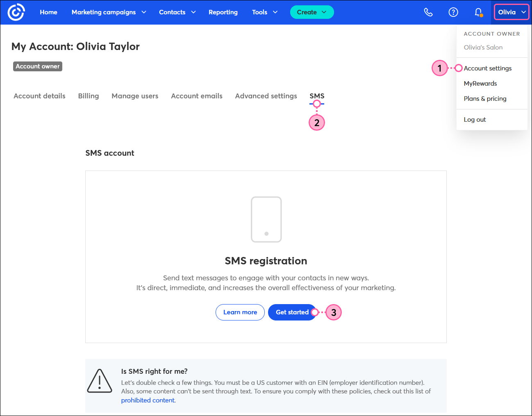Switch to the Manage users tab
Screen dimensions: 532x416
coord(135,96)
